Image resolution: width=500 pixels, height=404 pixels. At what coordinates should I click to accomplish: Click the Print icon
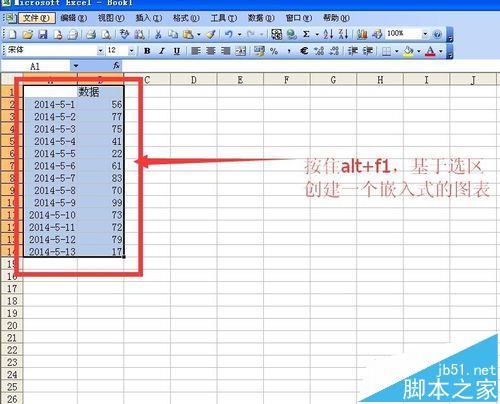point(91,34)
